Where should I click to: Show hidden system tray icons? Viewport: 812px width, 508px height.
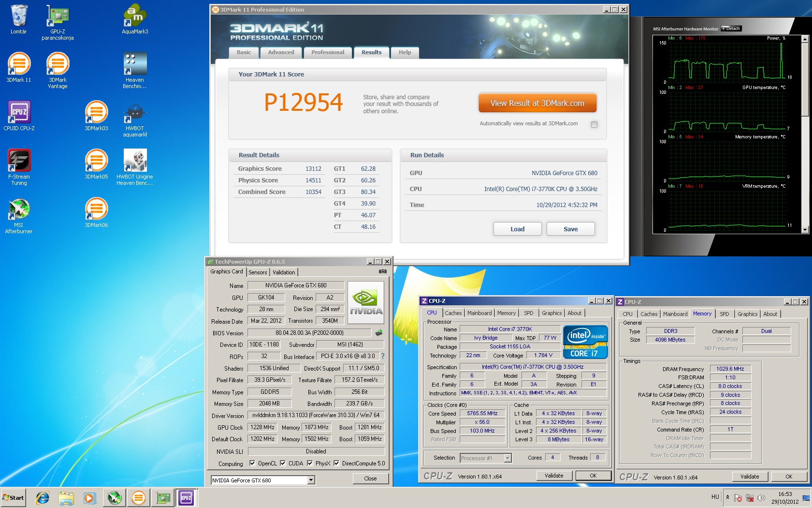pos(727,497)
